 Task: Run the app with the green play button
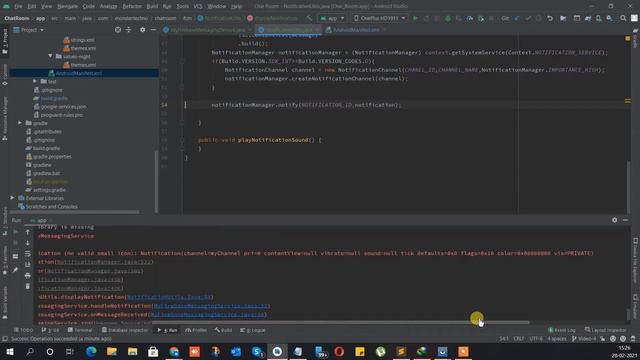click(x=415, y=18)
